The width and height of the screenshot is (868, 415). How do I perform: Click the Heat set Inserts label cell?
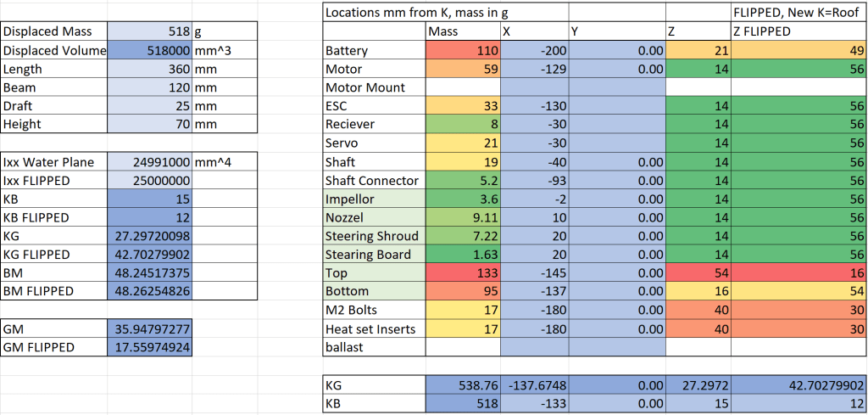(374, 328)
